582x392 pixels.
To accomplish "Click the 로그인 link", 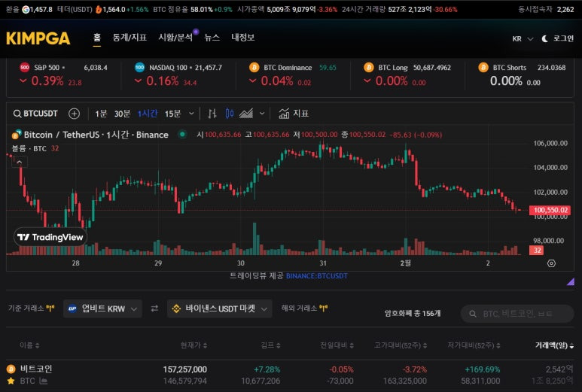I will point(563,38).
